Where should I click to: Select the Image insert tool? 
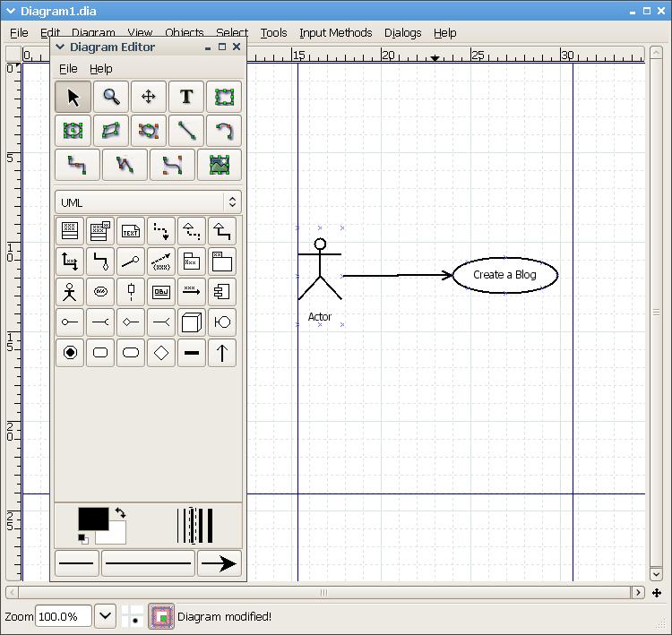pyautogui.click(x=220, y=165)
